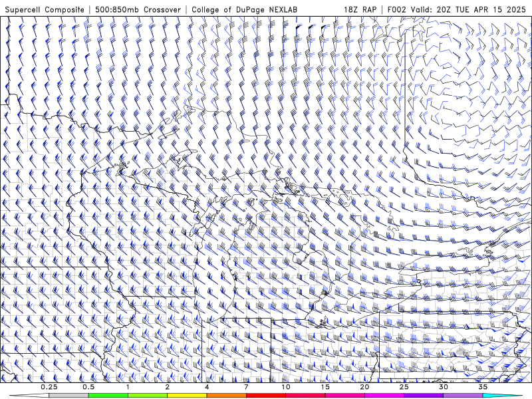Click the legend value 20
532x399 pixels.
point(364,387)
